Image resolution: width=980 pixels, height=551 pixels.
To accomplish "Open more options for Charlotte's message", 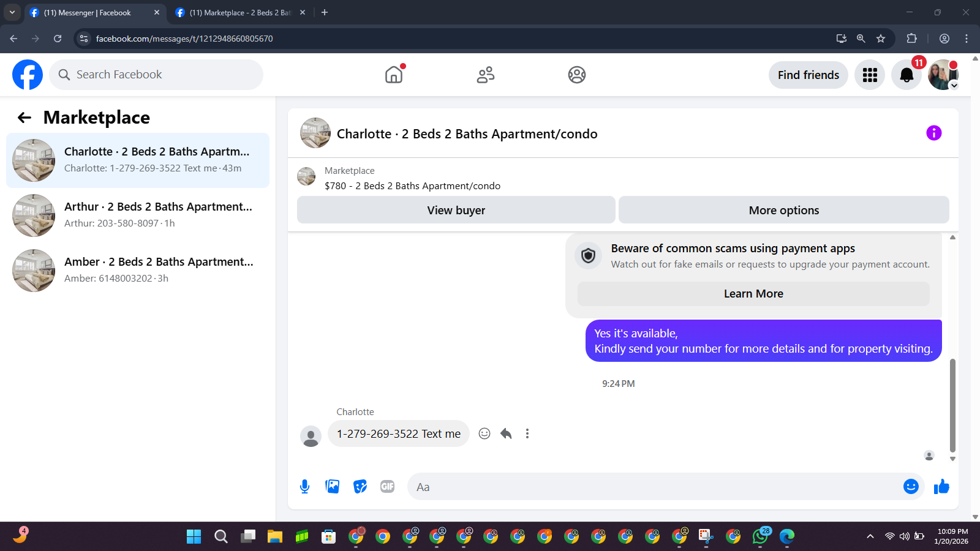I will coord(527,433).
